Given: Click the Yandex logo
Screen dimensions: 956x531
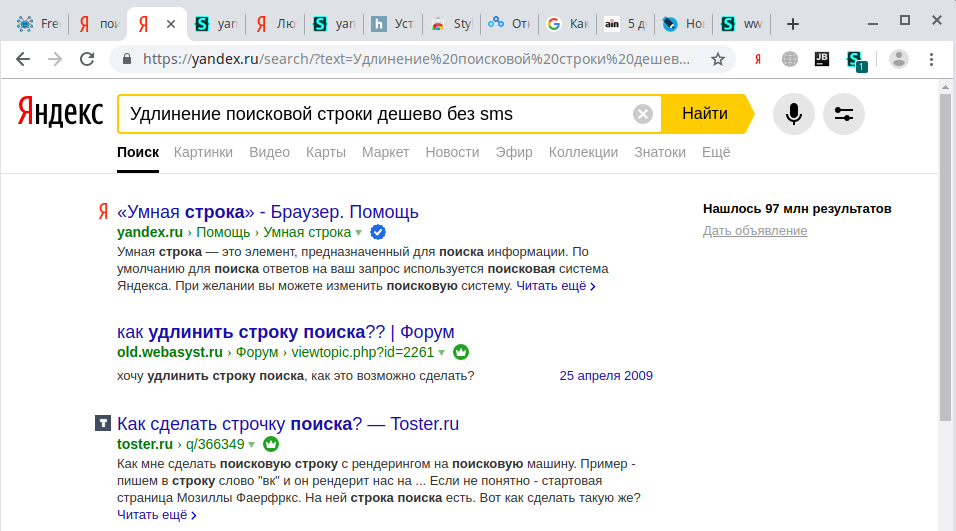Looking at the screenshot, I should click(x=60, y=112).
